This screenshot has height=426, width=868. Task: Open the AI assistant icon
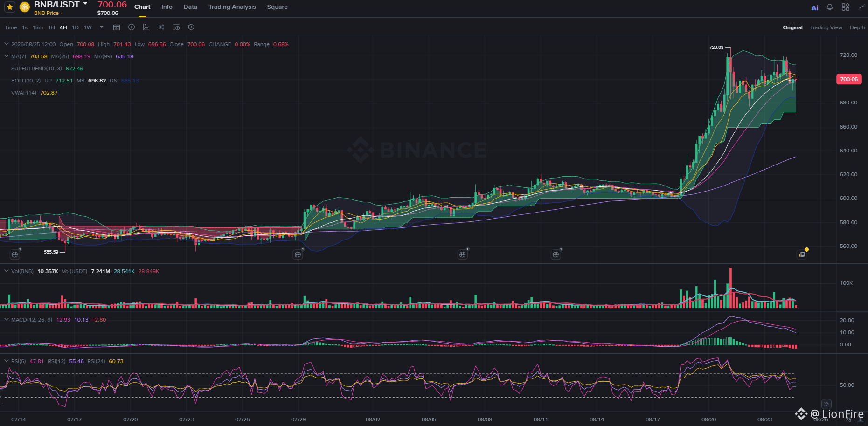(x=815, y=7)
